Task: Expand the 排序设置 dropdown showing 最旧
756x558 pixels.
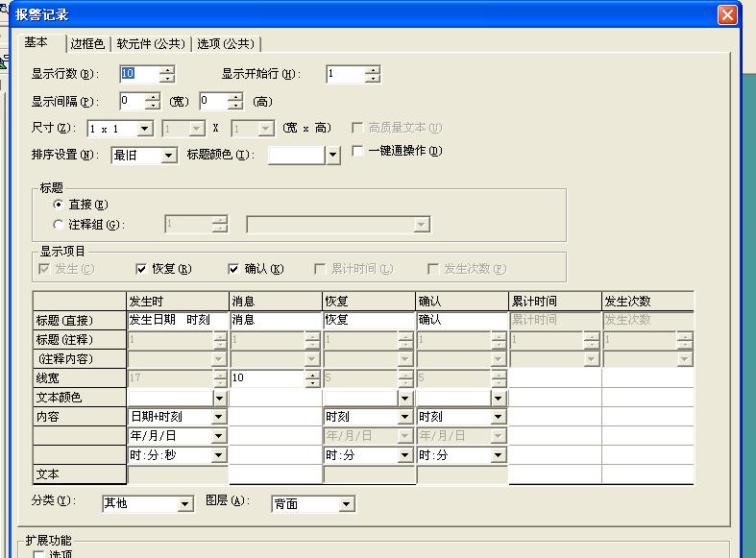Action: pyautogui.click(x=169, y=156)
